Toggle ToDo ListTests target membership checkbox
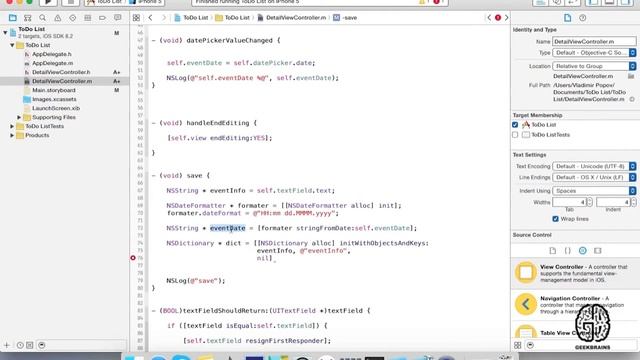Screen dimensions: 640x360 point(515,135)
